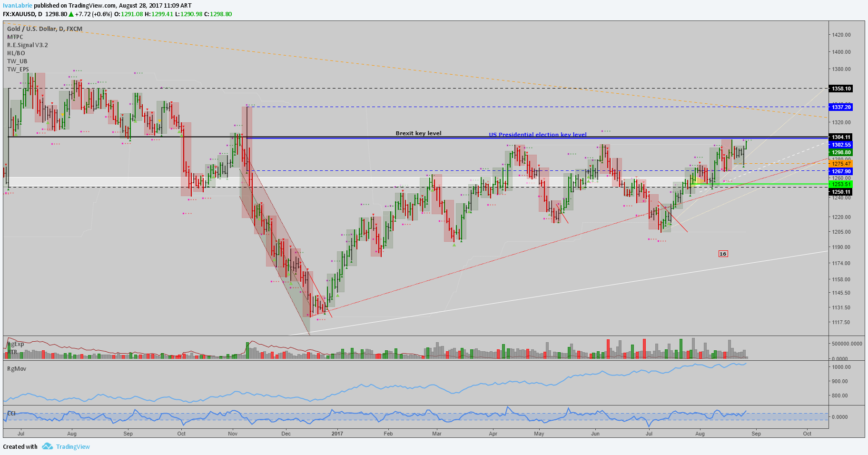This screenshot has height=455, width=868.
Task: Click the H:1299.41 high value in header
Action: pos(159,14)
